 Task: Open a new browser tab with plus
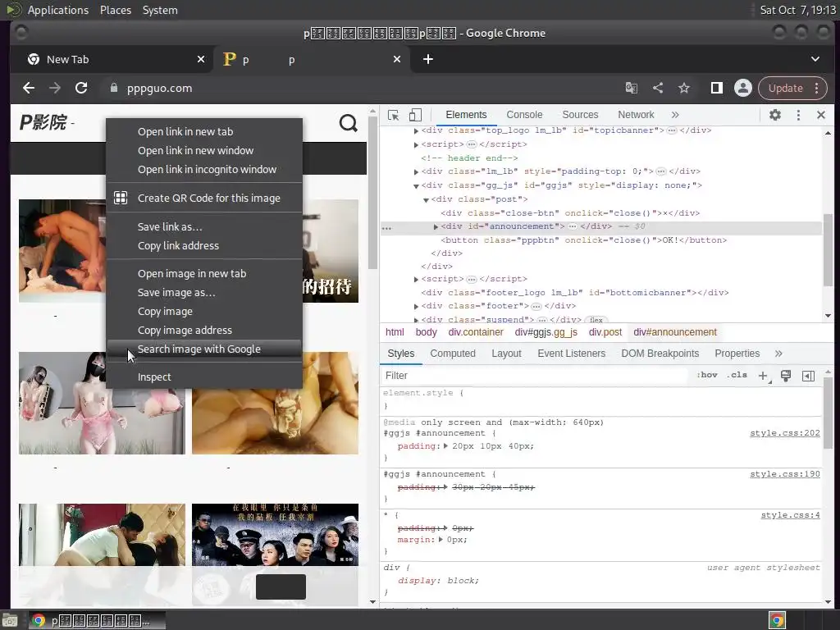pyautogui.click(x=428, y=59)
